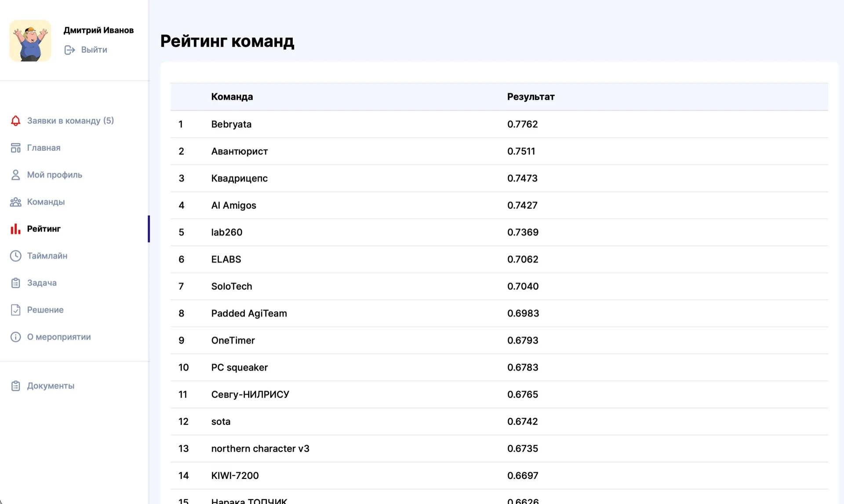Open Таймлайн section

(x=47, y=256)
